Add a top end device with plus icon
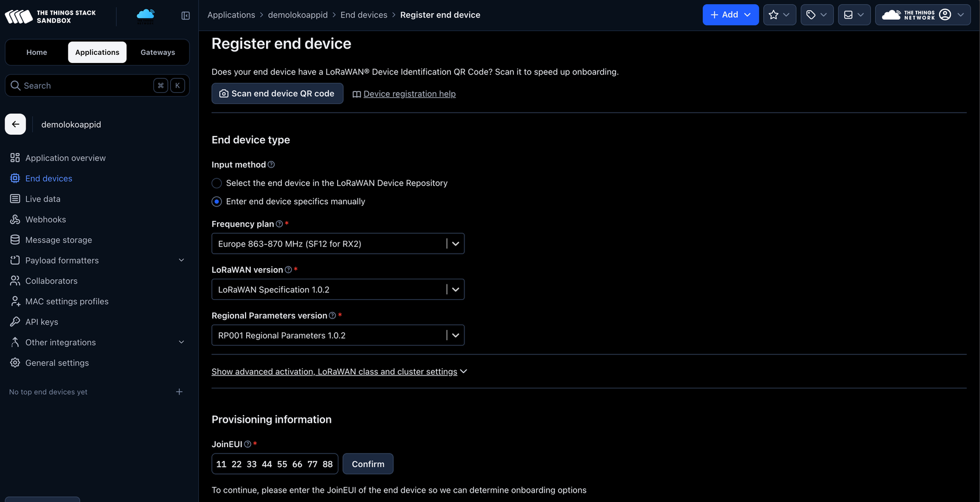The image size is (980, 502). [179, 392]
